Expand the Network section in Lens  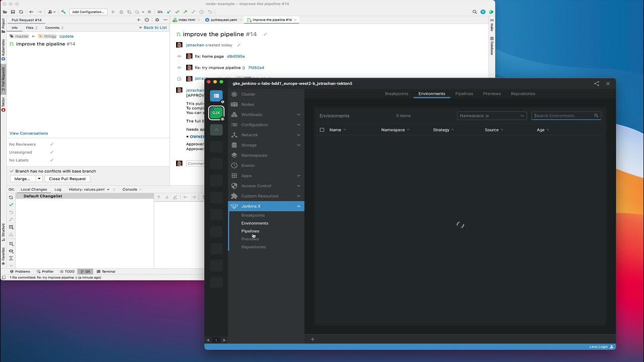coord(266,135)
